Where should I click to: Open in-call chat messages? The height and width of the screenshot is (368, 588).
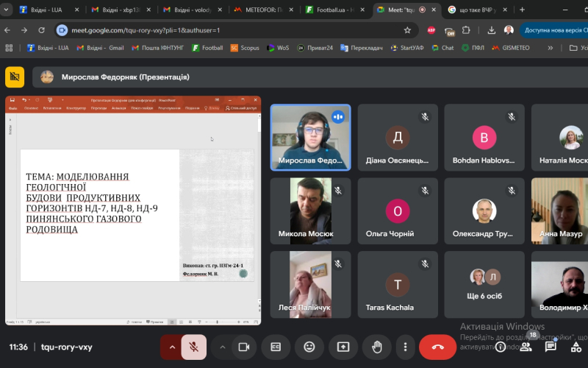[551, 347]
